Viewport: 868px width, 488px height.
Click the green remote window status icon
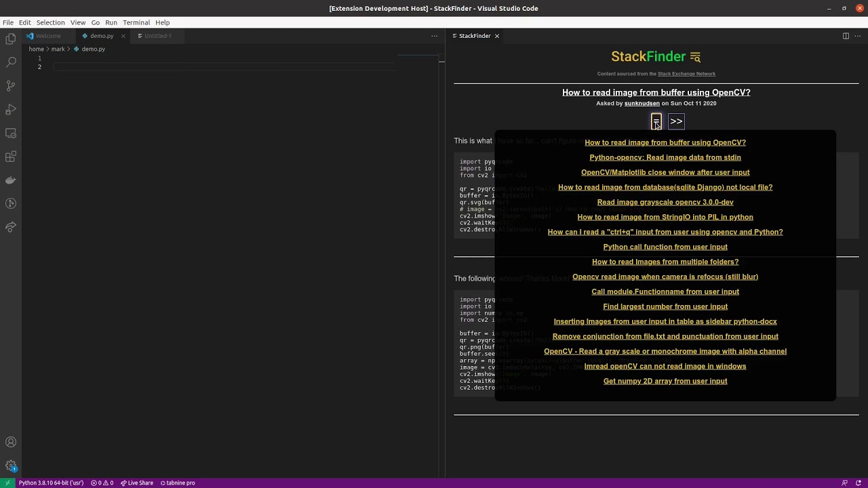click(7, 483)
